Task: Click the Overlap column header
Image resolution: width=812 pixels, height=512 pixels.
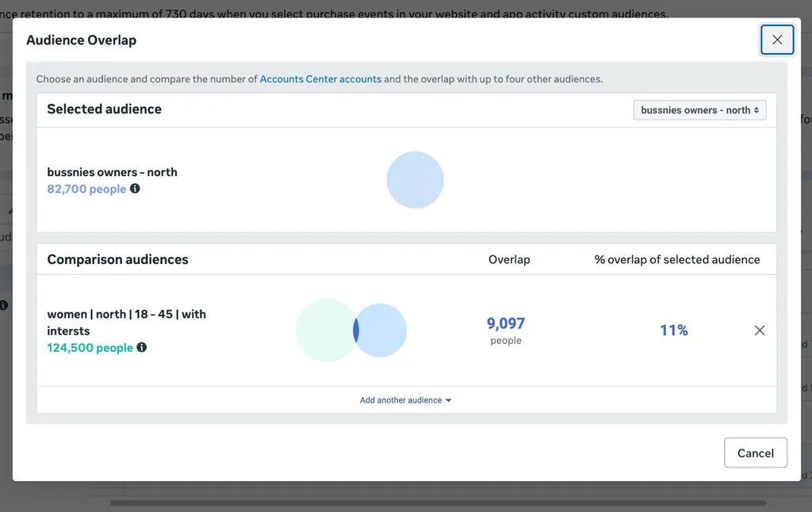Action: coord(509,259)
